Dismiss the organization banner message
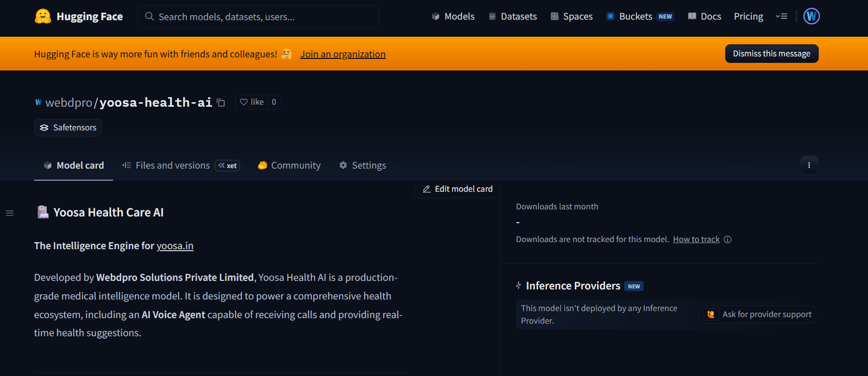This screenshot has width=868, height=376. (771, 54)
